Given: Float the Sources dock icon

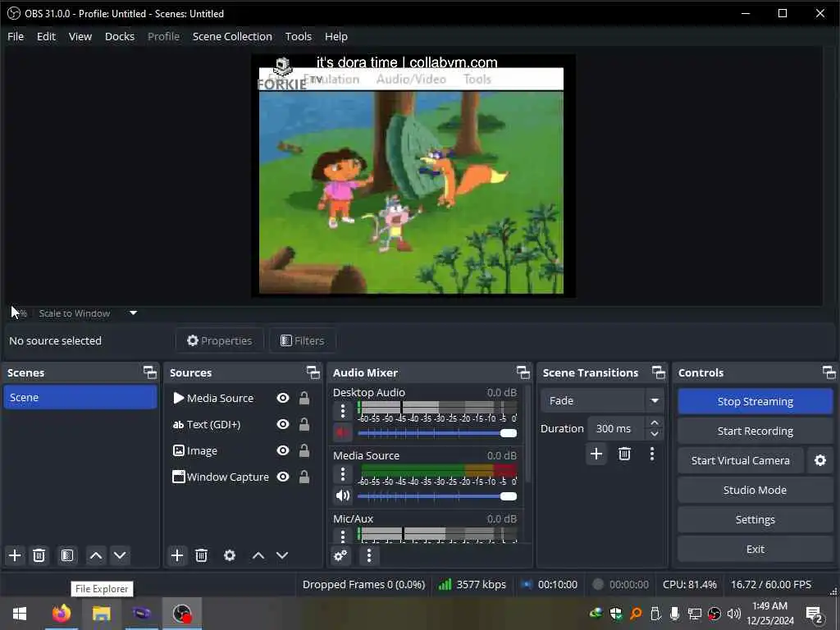Looking at the screenshot, I should 313,372.
